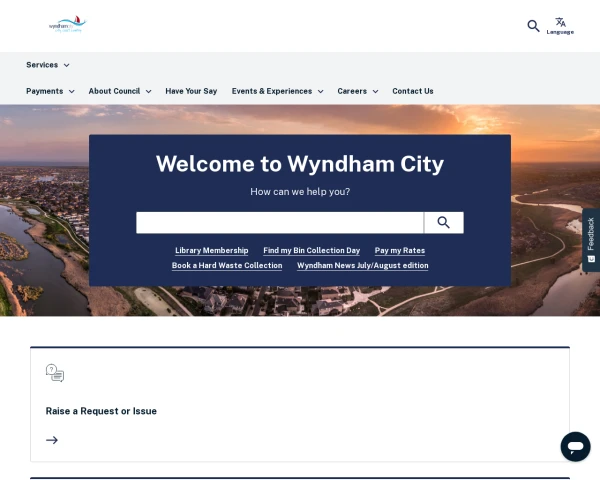
Task: Open the Pay my Rates link
Action: tap(400, 250)
